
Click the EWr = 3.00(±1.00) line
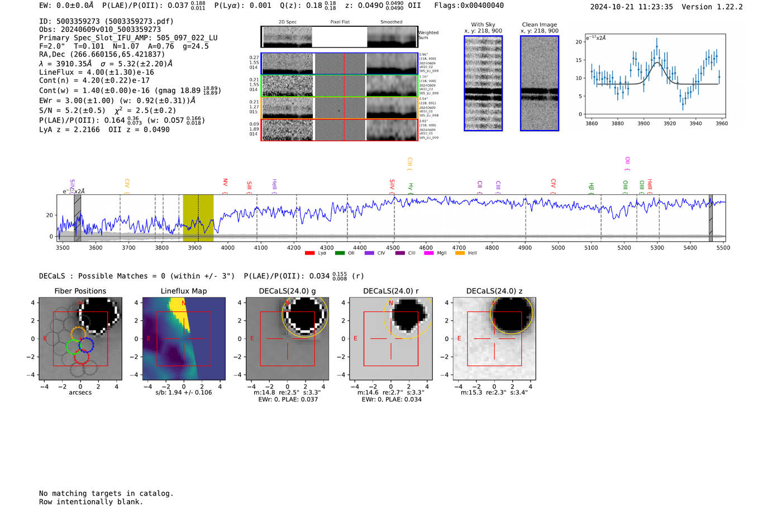[117, 101]
